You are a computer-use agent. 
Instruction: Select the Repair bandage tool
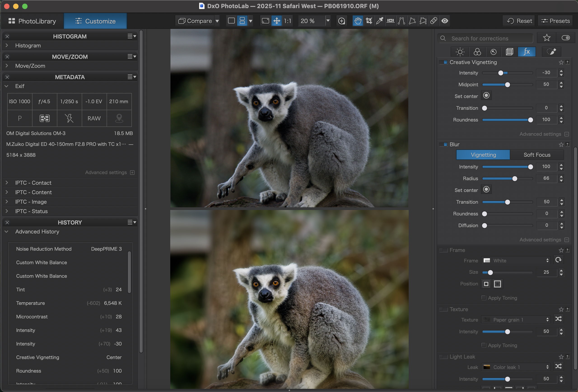point(434,21)
